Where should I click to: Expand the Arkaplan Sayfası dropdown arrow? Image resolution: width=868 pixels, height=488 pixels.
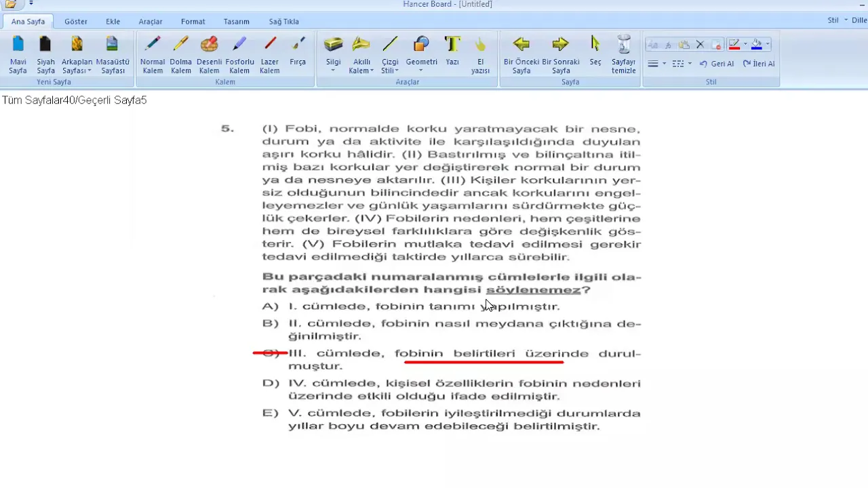pyautogui.click(x=89, y=70)
